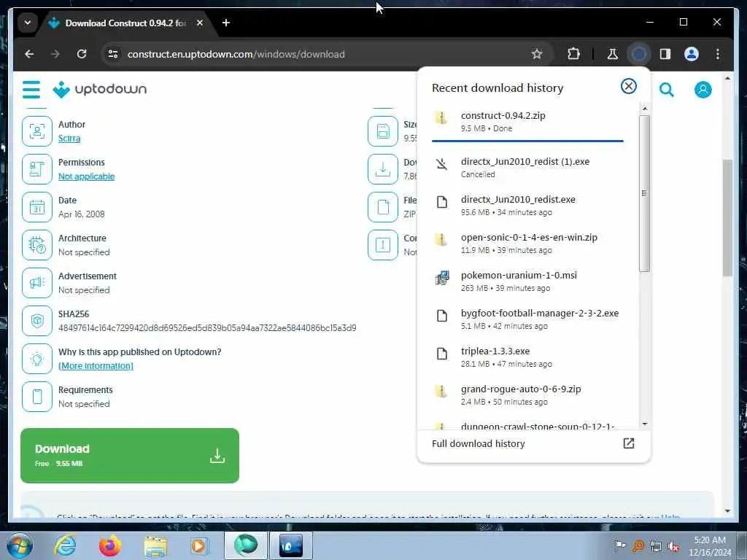This screenshot has height=560, width=747.
Task: Open bygfoot-football-manager-2-3-2.exe entry
Action: (x=527, y=319)
